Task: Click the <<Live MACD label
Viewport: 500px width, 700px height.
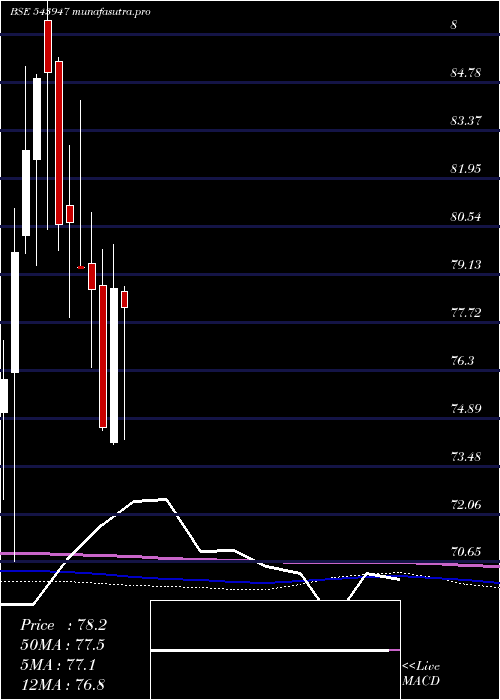Action: pos(421,674)
